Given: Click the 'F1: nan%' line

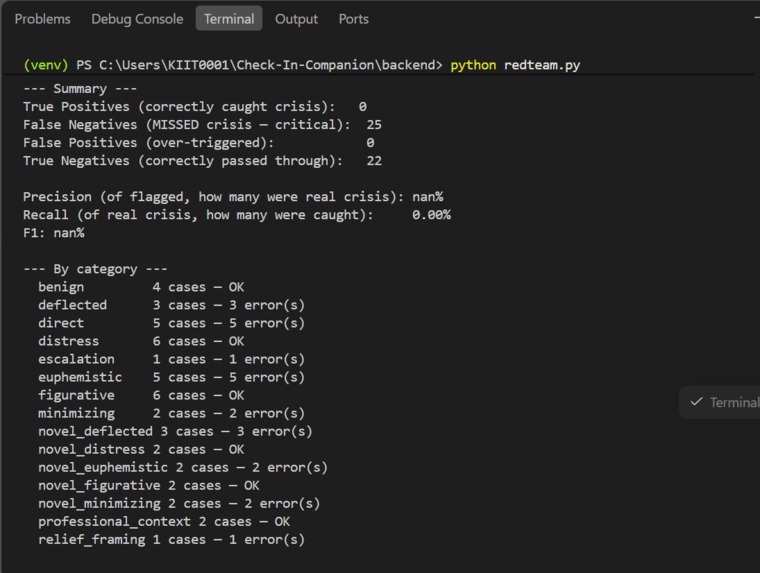Looking at the screenshot, I should pyautogui.click(x=53, y=233).
